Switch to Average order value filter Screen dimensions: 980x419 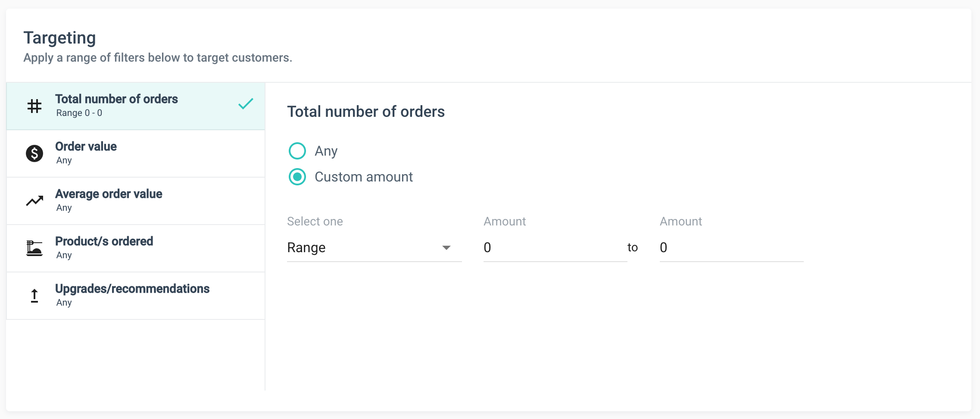136,201
